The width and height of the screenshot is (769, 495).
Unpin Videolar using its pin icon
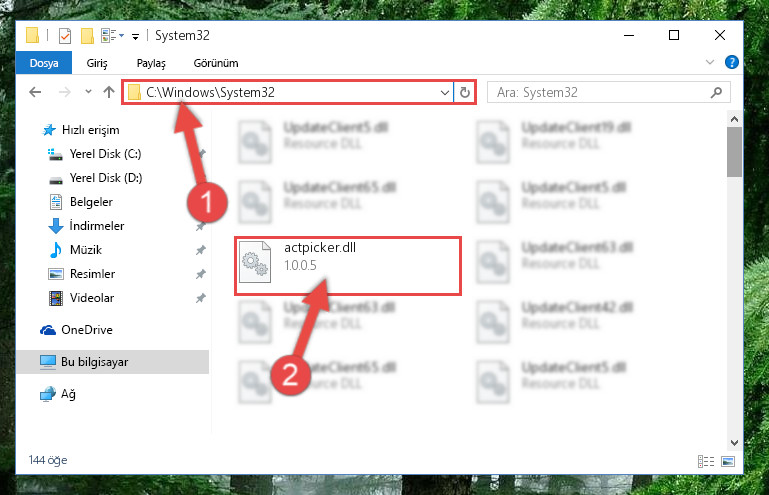tap(200, 298)
